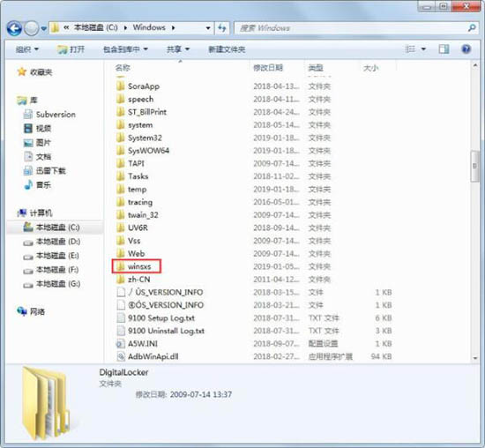Sort by the 名称 column header
The image size is (485, 448).
tap(123, 68)
